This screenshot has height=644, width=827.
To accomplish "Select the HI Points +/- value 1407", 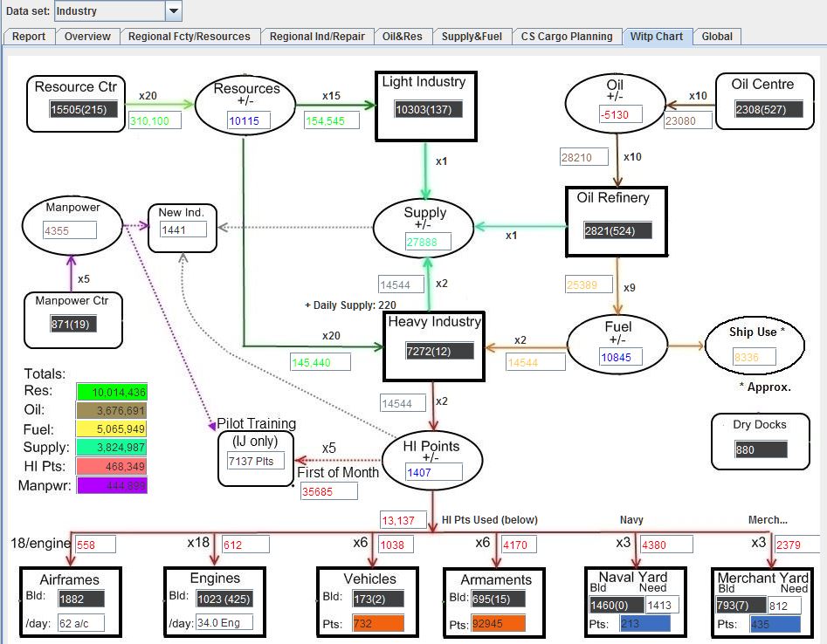I will [x=433, y=472].
